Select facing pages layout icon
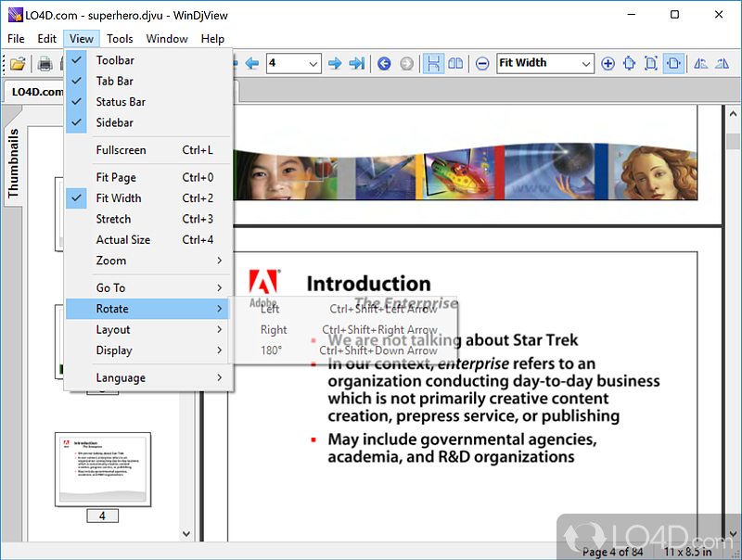This screenshot has height=560, width=742. coord(455,63)
